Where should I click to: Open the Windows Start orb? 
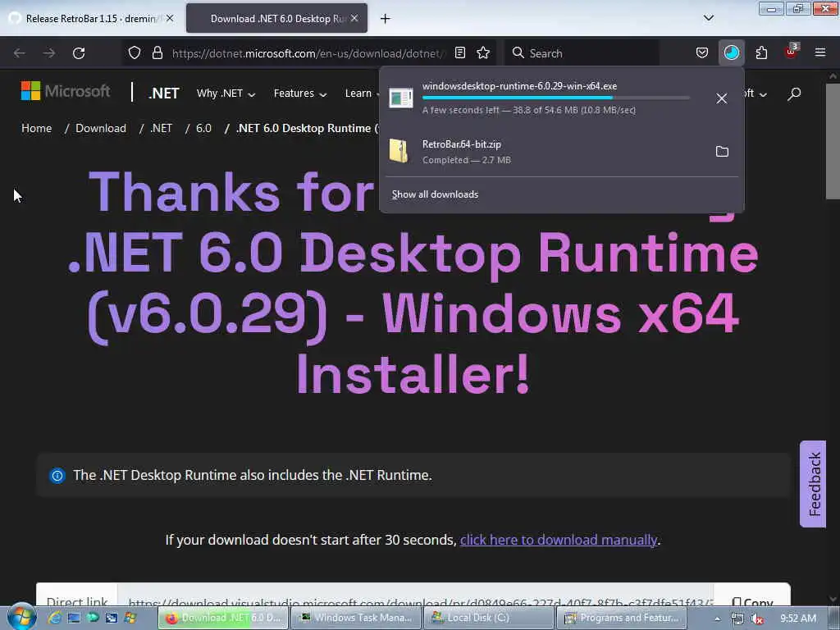click(22, 617)
